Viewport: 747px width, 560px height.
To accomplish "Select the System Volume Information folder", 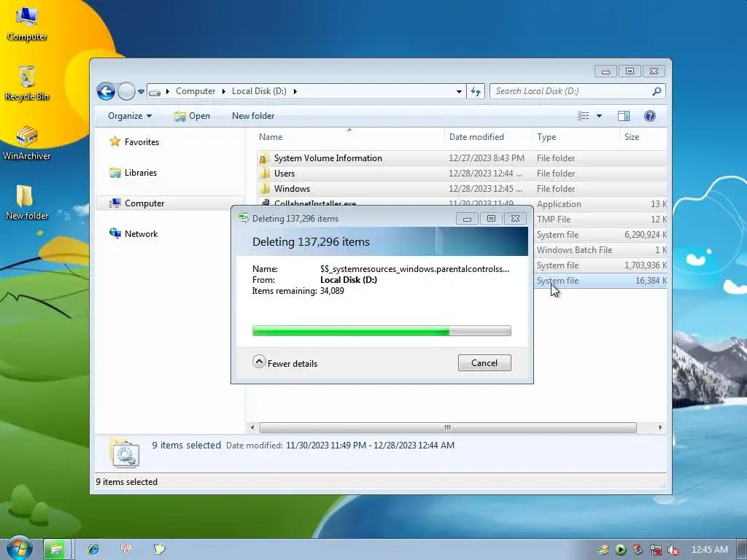I will 461,158.
